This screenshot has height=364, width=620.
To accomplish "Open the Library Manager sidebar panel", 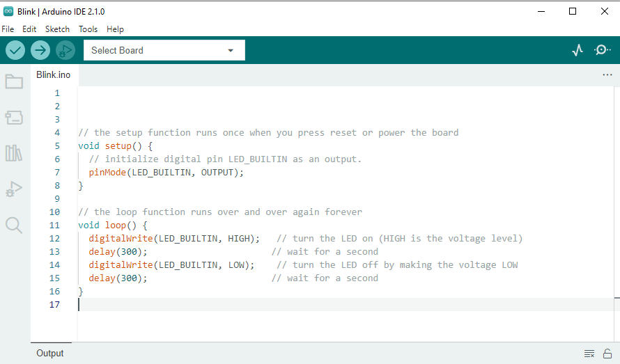I will [x=14, y=153].
